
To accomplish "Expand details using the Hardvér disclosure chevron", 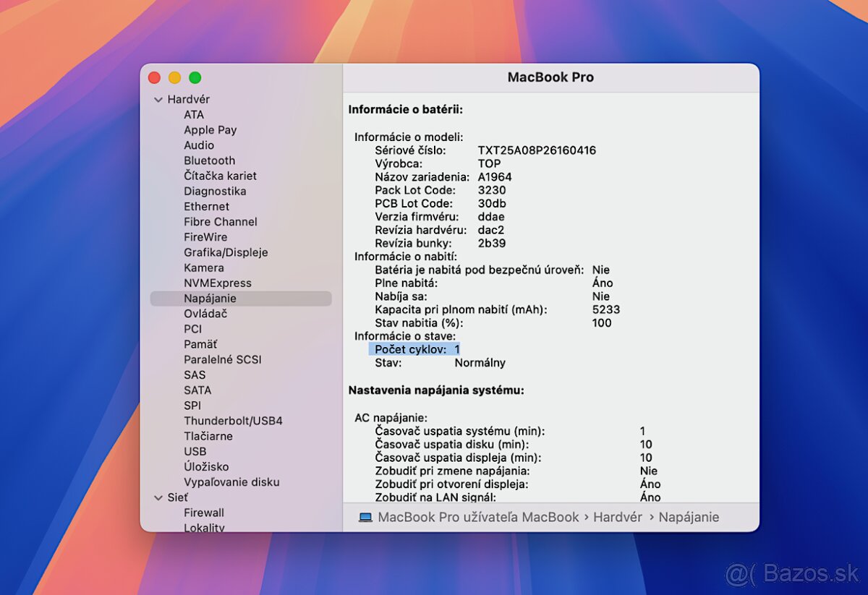I will point(158,99).
